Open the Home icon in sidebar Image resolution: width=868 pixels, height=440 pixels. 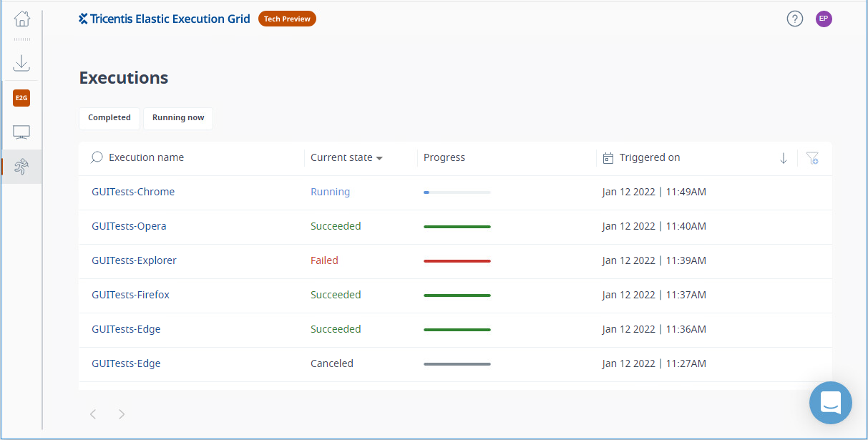tap(21, 19)
